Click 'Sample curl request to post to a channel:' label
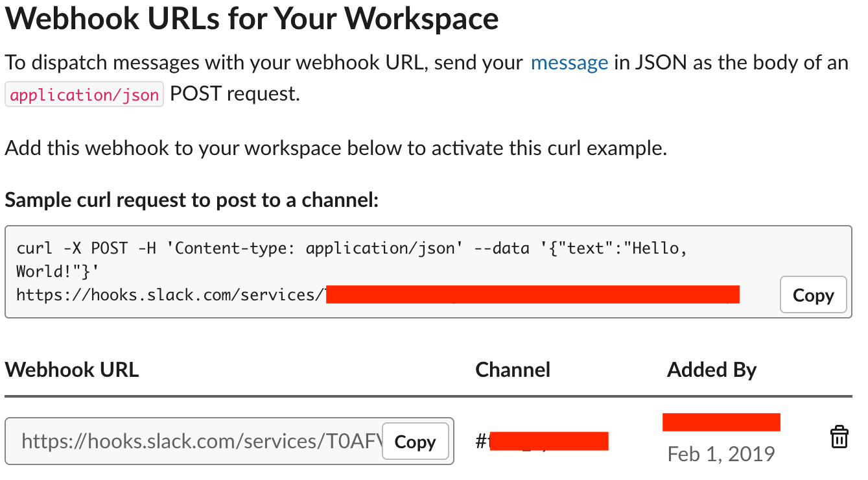The width and height of the screenshot is (868, 480). [x=191, y=200]
